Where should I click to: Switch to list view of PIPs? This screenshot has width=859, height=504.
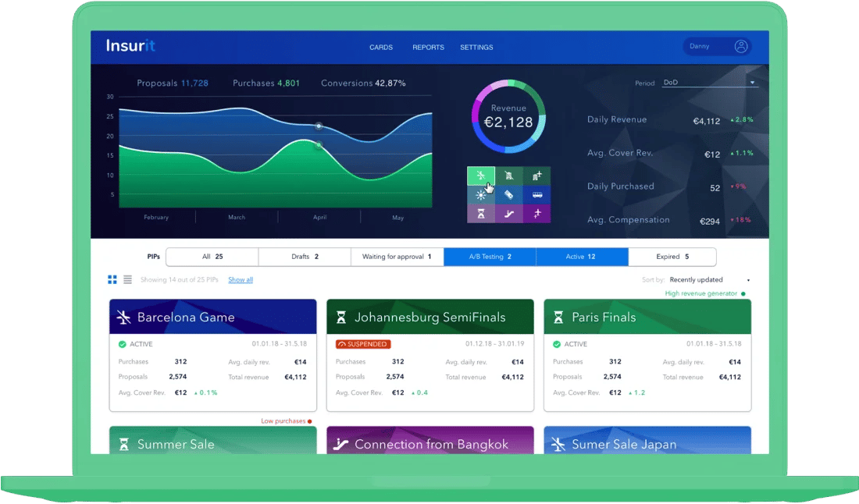pyautogui.click(x=127, y=279)
